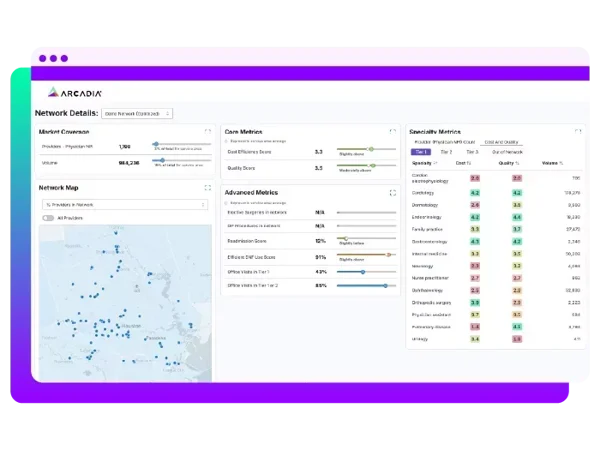The width and height of the screenshot is (600, 450).
Task: Click the Office Visits in Tier 1 slider
Action: 366,272
